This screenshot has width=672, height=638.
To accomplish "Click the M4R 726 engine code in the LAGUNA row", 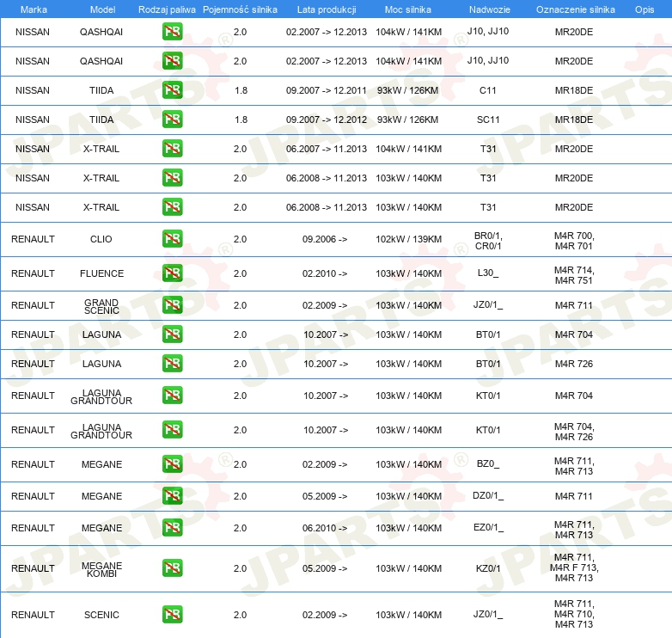I will (574, 364).
